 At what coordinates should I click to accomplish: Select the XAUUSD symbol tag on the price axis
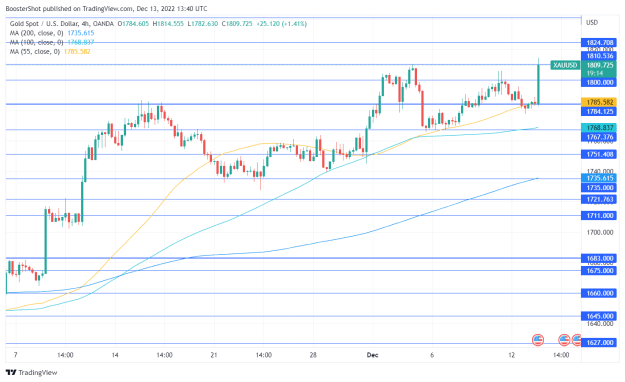(x=565, y=65)
